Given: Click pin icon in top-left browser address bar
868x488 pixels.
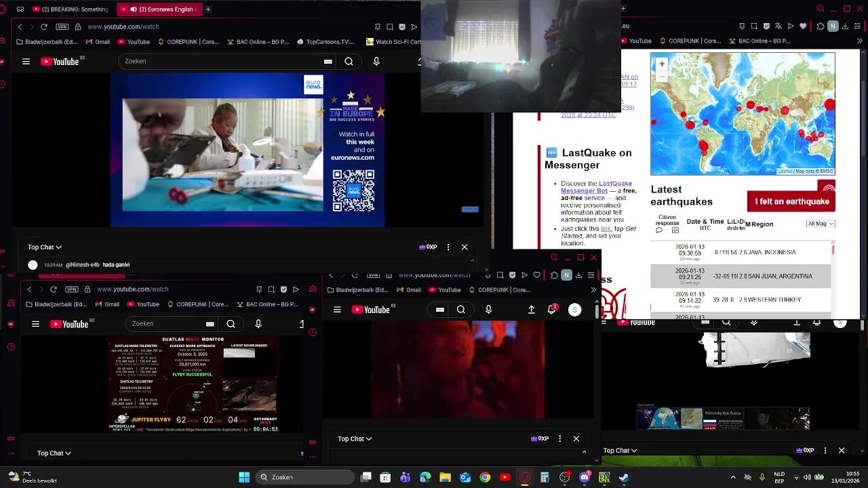Looking at the screenshot, I should (x=378, y=26).
